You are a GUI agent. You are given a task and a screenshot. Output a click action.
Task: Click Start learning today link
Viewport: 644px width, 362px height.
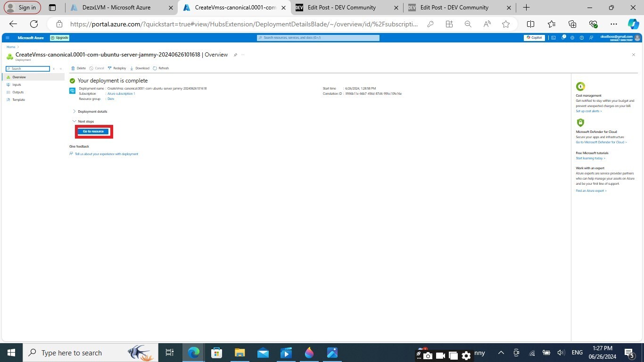click(590, 158)
